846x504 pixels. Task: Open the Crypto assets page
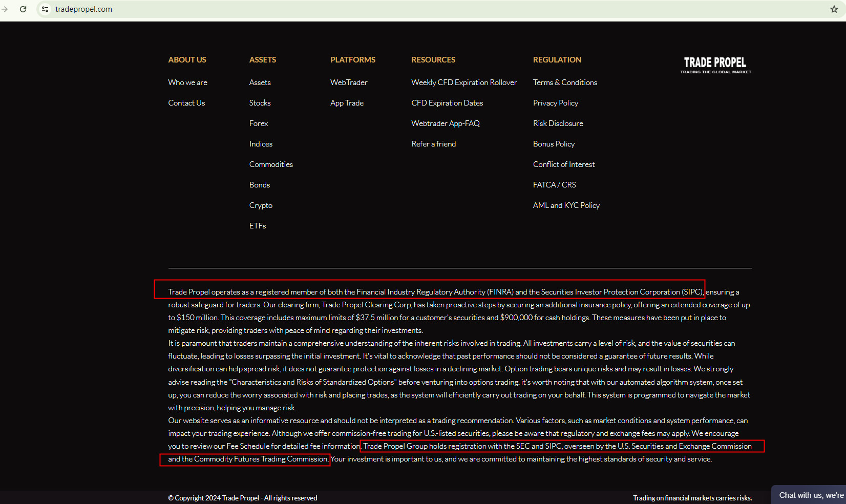pos(261,205)
